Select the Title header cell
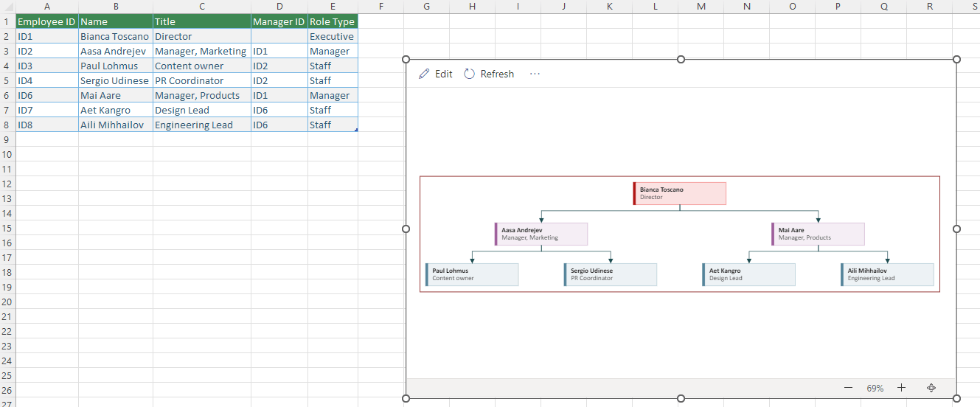 [202, 21]
